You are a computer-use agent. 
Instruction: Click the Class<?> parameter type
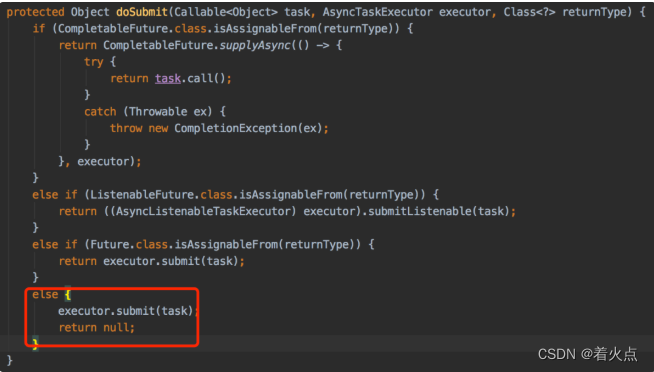(x=529, y=12)
